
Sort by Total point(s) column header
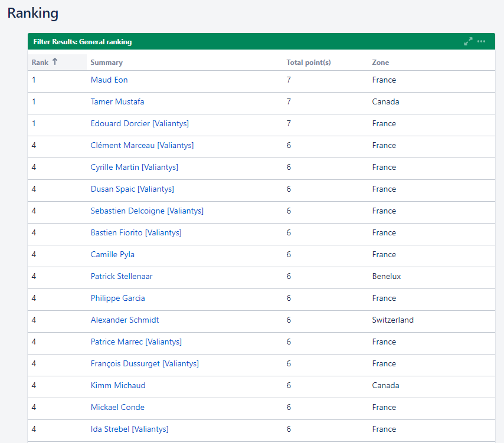click(x=309, y=63)
